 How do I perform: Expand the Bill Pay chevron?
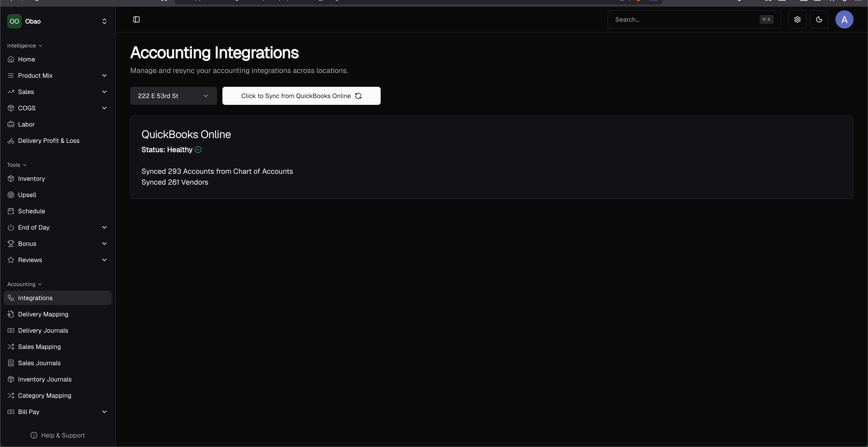(104, 412)
